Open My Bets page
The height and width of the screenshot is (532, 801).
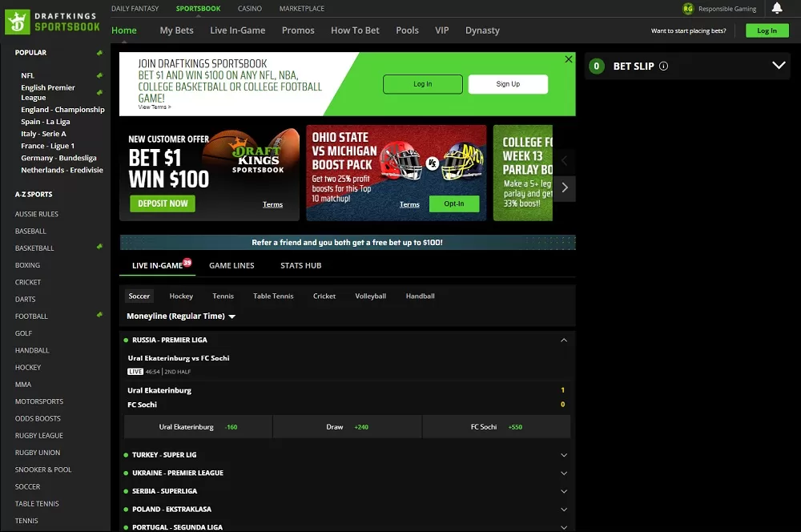click(177, 30)
